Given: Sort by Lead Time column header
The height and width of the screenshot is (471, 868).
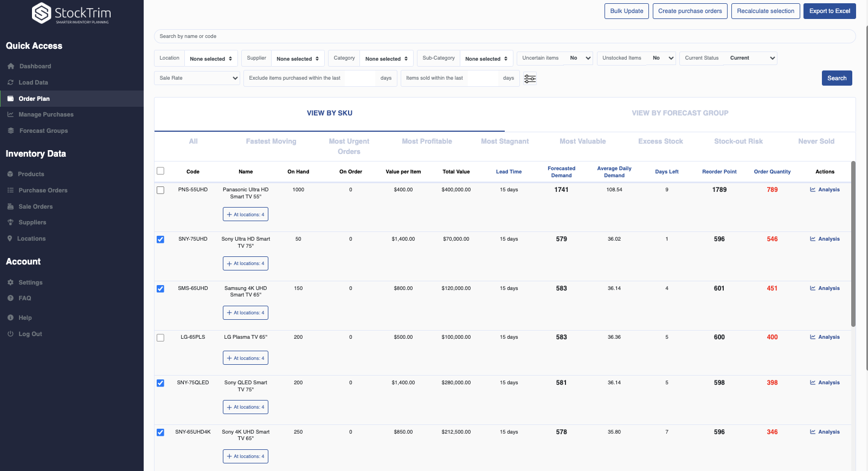Looking at the screenshot, I should click(509, 172).
